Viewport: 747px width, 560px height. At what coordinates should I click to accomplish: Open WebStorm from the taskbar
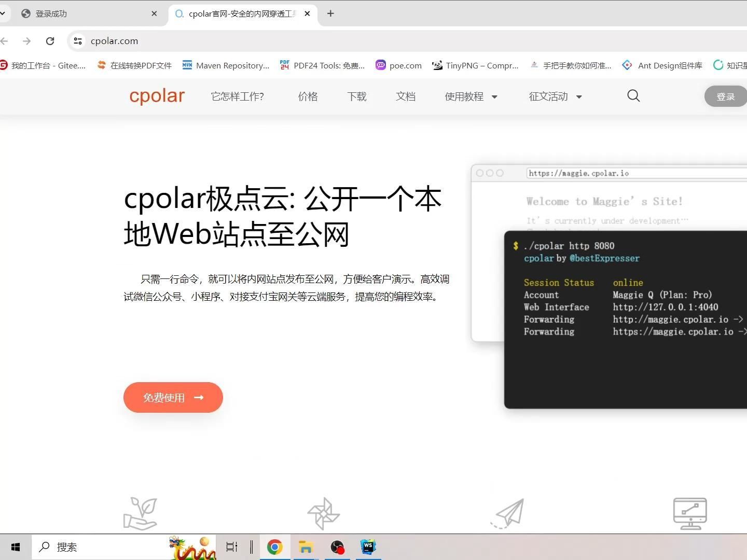pos(368,547)
